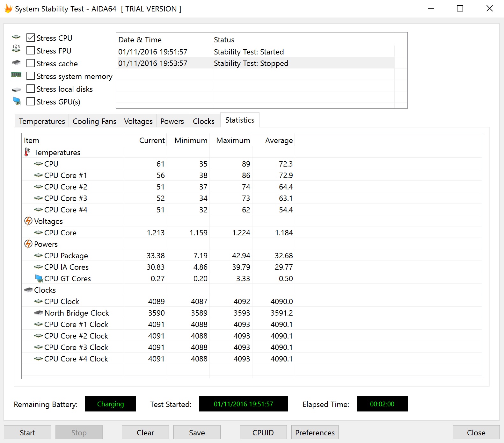Click the RAM module icon beside Stress system memory

tap(16, 75)
